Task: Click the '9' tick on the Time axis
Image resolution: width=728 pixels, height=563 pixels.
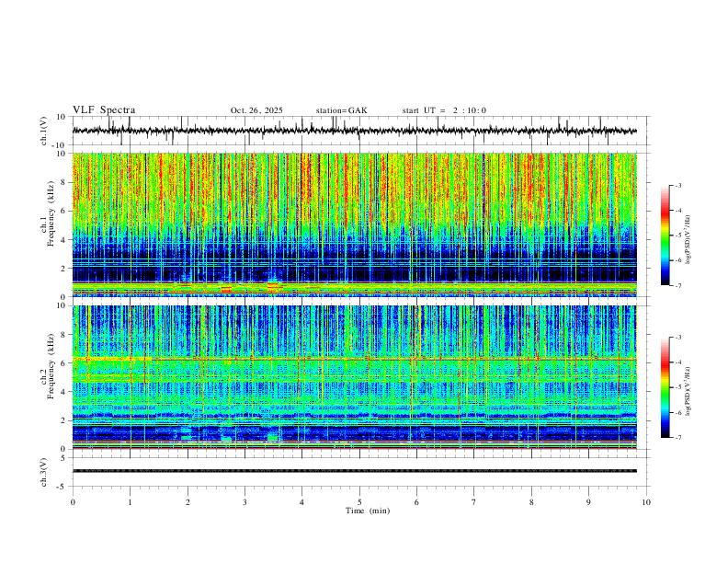Action: point(588,502)
